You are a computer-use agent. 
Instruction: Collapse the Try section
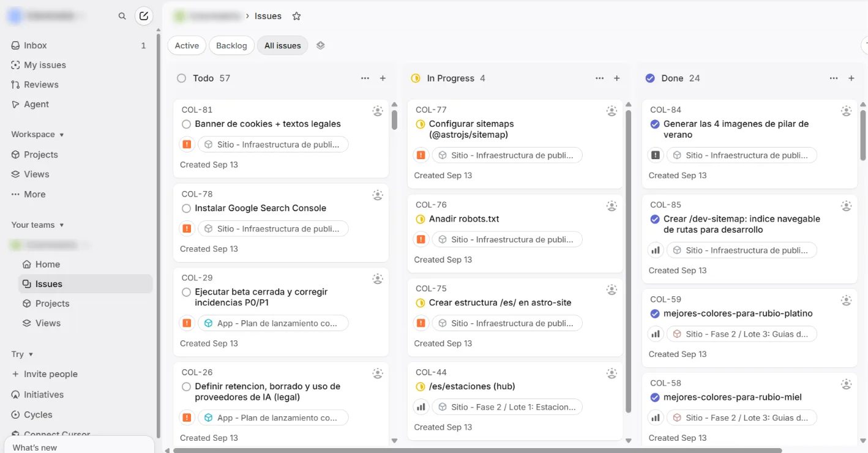click(x=22, y=354)
